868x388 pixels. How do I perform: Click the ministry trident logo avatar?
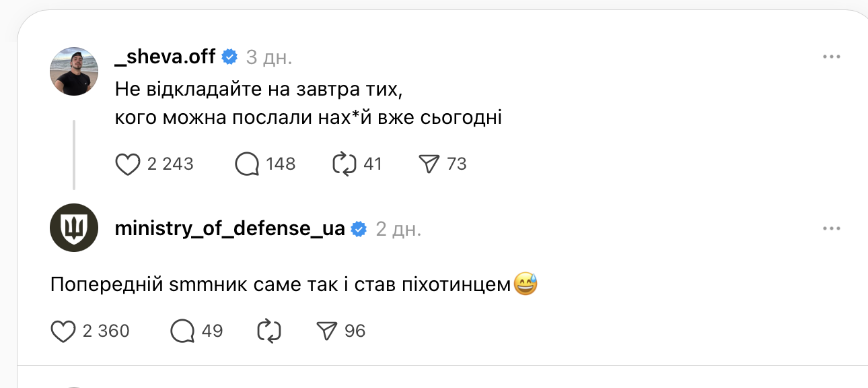(x=74, y=228)
